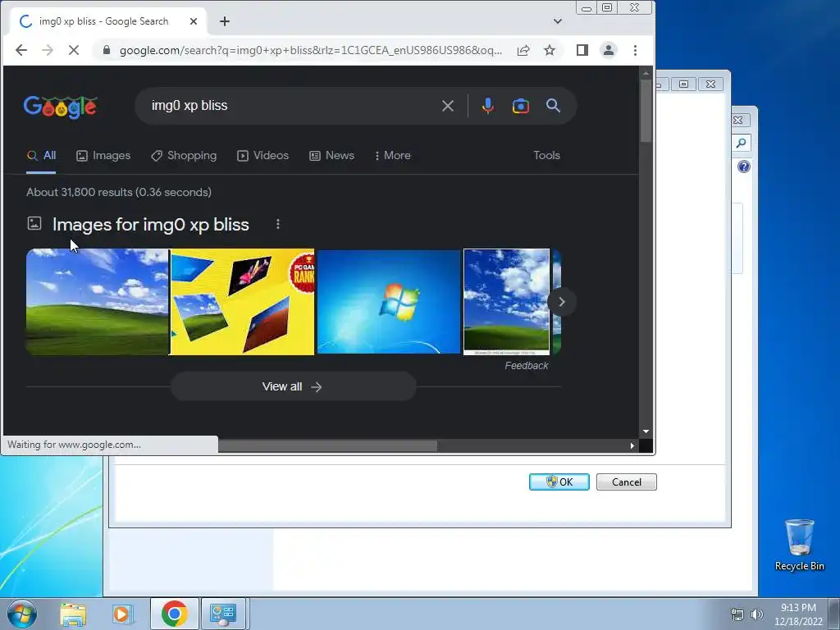Show more image results with the right arrow
The height and width of the screenshot is (630, 840).
pyautogui.click(x=561, y=302)
